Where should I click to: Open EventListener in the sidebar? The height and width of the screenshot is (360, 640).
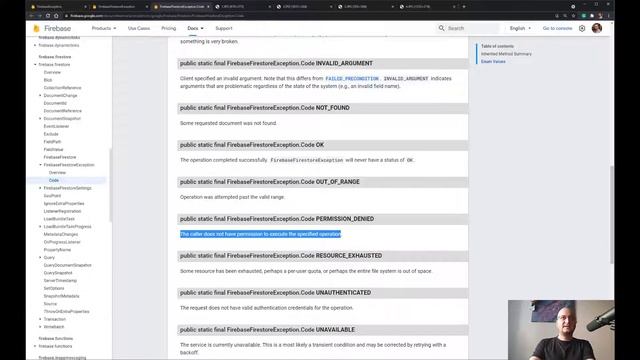coord(56,127)
